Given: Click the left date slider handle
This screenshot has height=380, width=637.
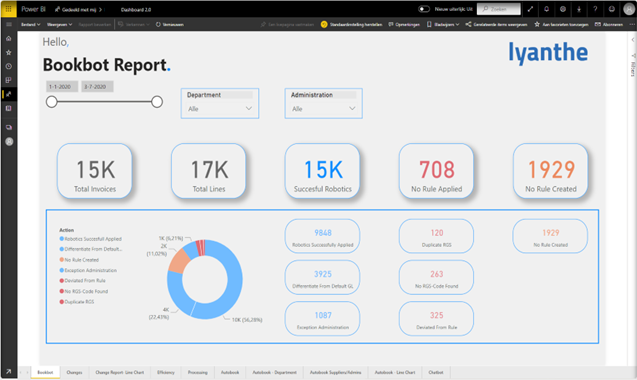Looking at the screenshot, I should 52,102.
